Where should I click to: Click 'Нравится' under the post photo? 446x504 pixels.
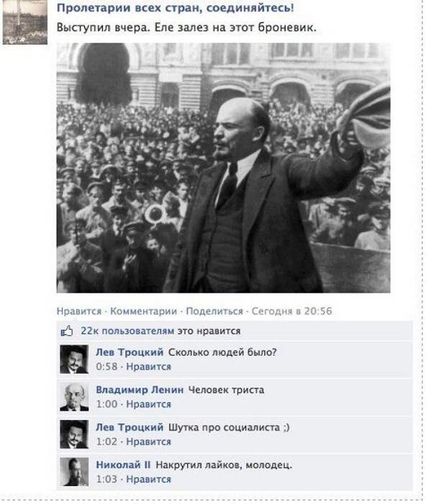[x=79, y=311]
